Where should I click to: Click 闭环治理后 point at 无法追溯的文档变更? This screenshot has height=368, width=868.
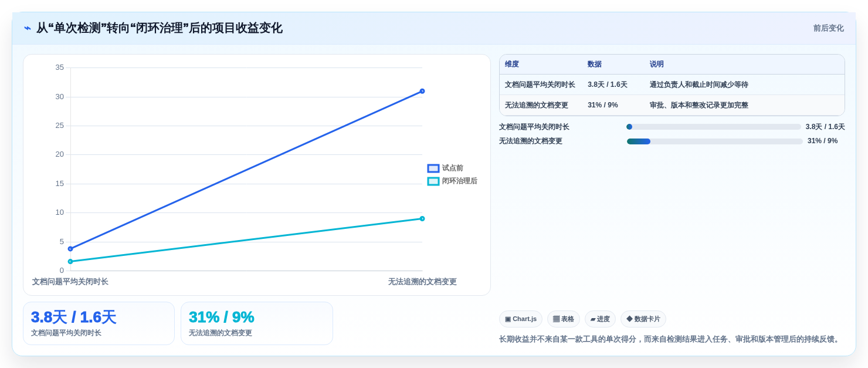pos(422,218)
